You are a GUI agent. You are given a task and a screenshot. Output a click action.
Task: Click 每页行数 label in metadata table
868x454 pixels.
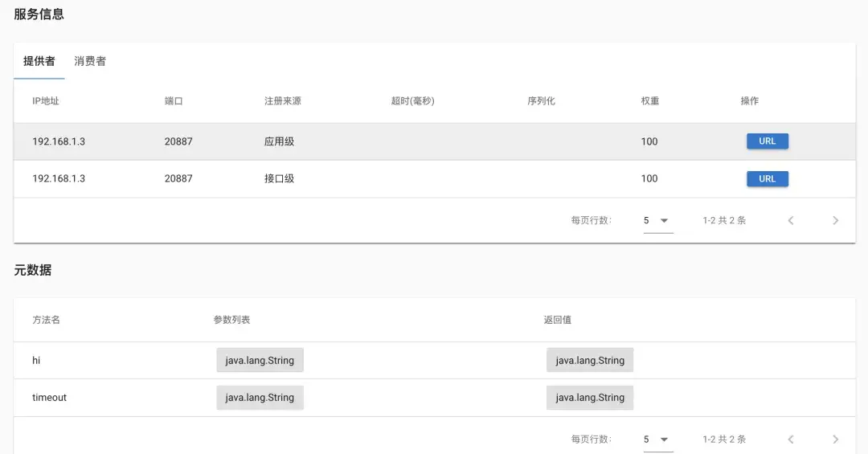(592, 439)
